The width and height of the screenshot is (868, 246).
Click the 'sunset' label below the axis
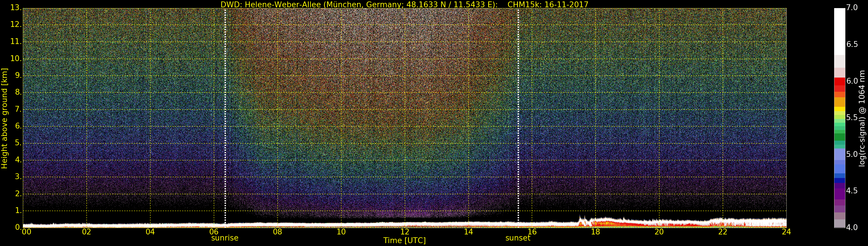coord(518,238)
